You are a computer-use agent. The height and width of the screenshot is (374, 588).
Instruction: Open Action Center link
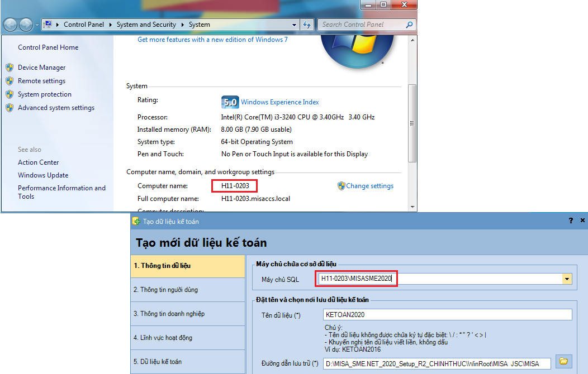38,162
